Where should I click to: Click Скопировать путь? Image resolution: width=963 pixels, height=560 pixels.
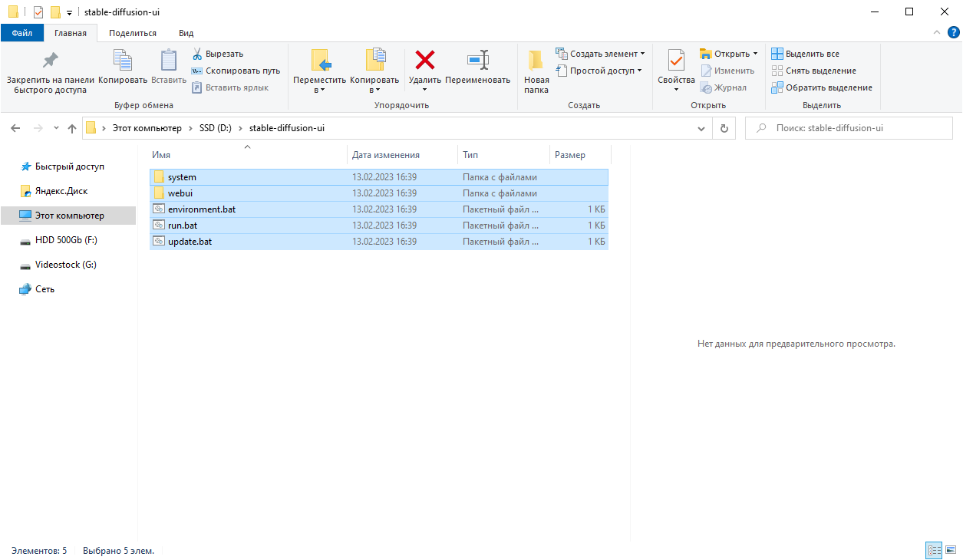236,71
